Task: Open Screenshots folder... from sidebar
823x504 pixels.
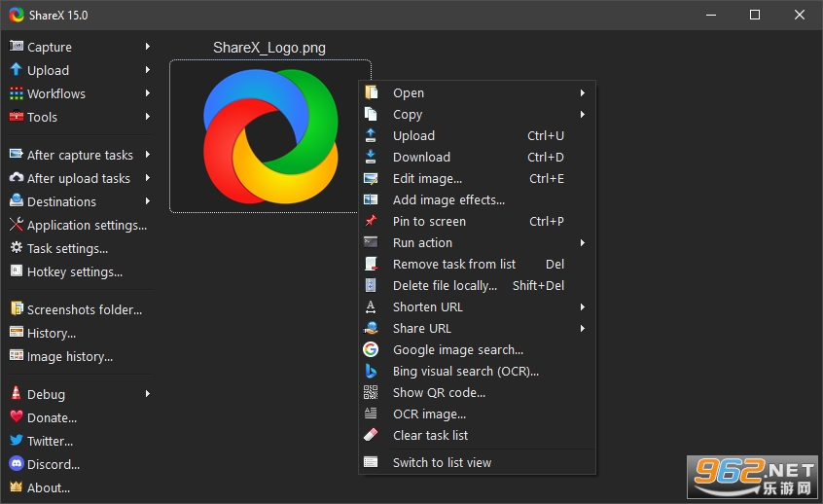Action: (x=79, y=309)
